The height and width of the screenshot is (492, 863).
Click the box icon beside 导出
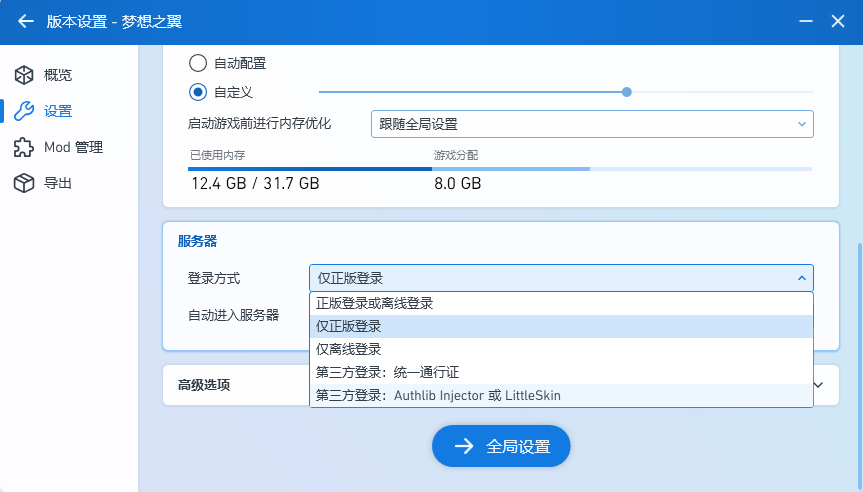(x=24, y=183)
